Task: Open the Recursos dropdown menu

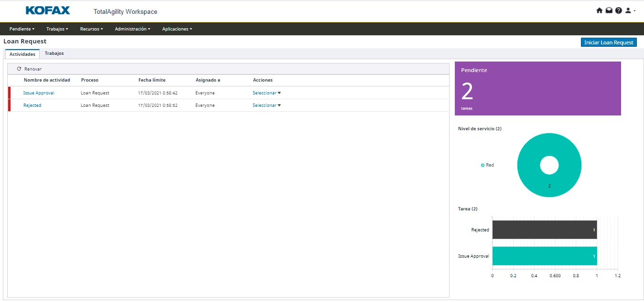Action: (x=91, y=29)
